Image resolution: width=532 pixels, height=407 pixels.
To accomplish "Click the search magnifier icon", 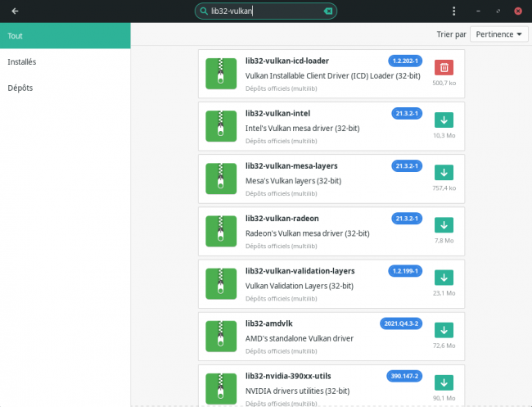I will click(x=204, y=11).
